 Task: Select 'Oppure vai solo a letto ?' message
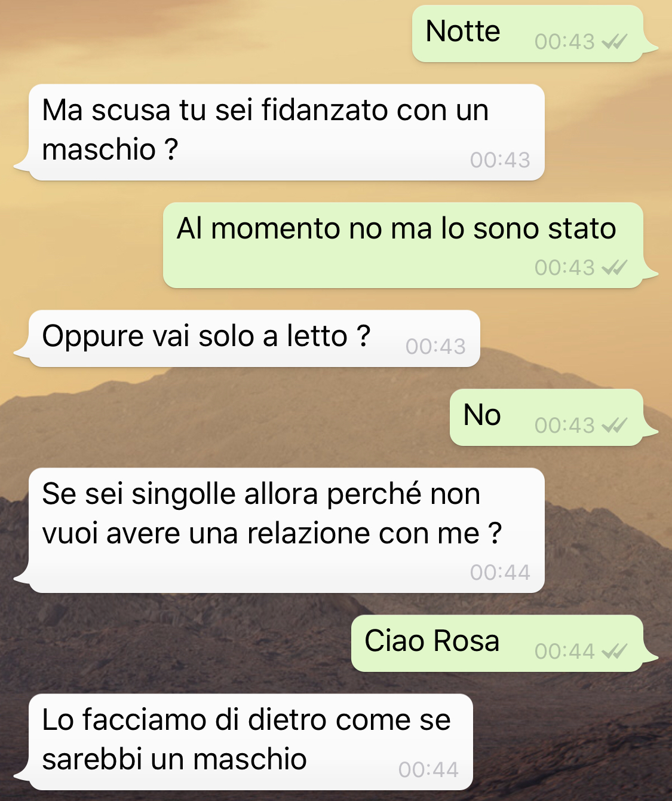point(254,338)
